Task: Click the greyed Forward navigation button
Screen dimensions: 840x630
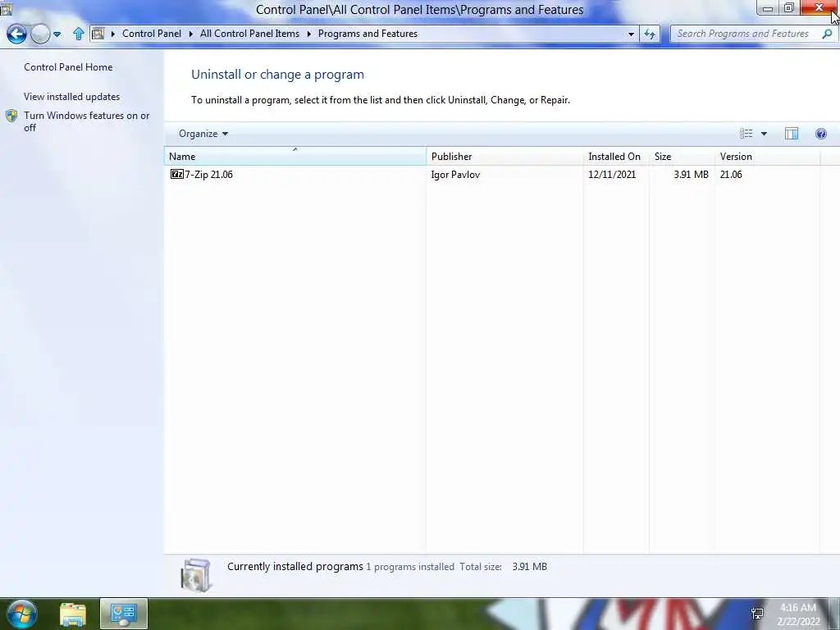Action: (x=40, y=34)
